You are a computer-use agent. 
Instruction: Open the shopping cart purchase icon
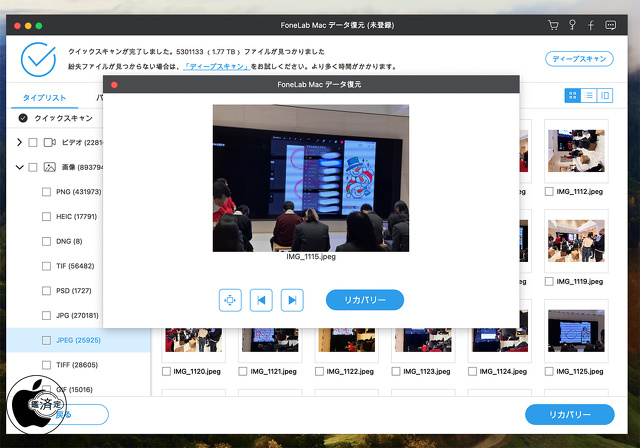[x=553, y=25]
